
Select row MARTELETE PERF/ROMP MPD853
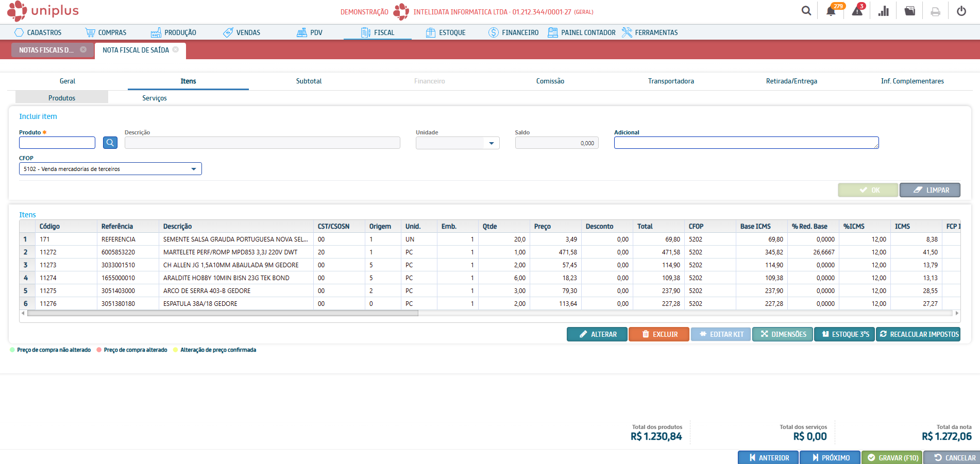pos(489,252)
